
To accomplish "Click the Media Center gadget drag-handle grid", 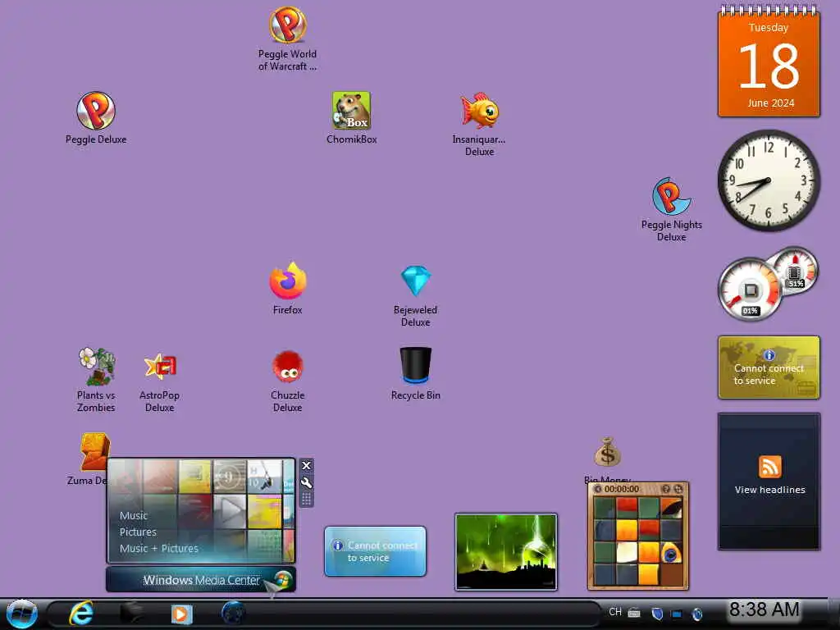I will [x=307, y=500].
